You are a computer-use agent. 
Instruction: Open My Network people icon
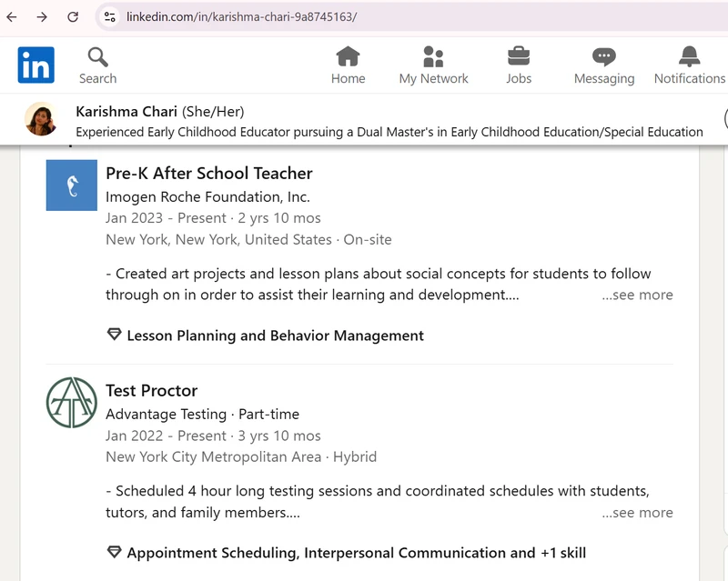(x=433, y=57)
